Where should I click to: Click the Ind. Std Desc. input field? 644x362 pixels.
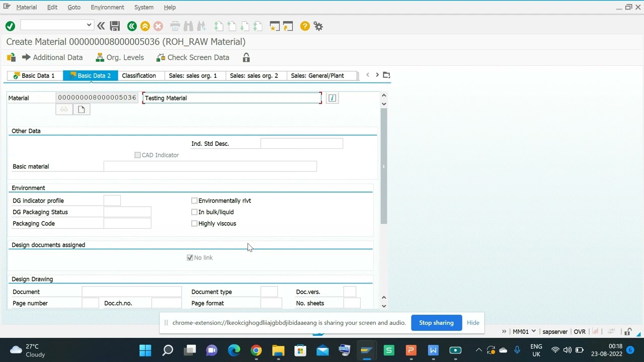point(302,144)
